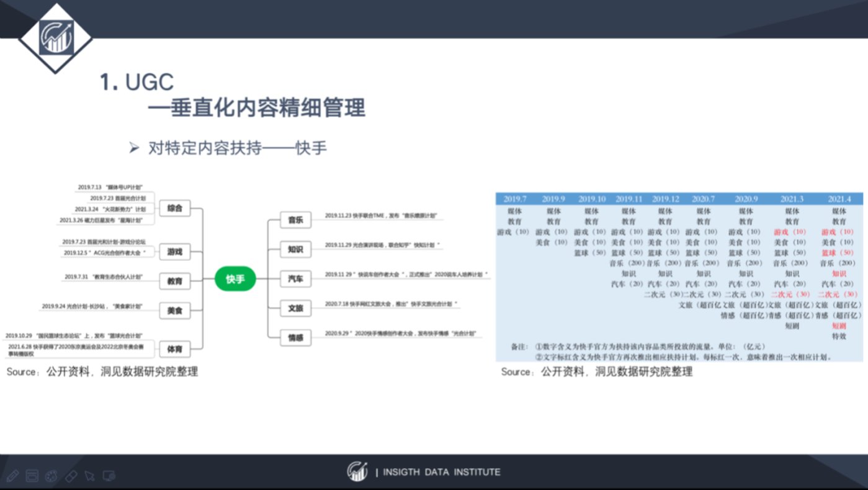The width and height of the screenshot is (868, 490).
Task: Click the 2019.7 table column header
Action: tap(515, 199)
